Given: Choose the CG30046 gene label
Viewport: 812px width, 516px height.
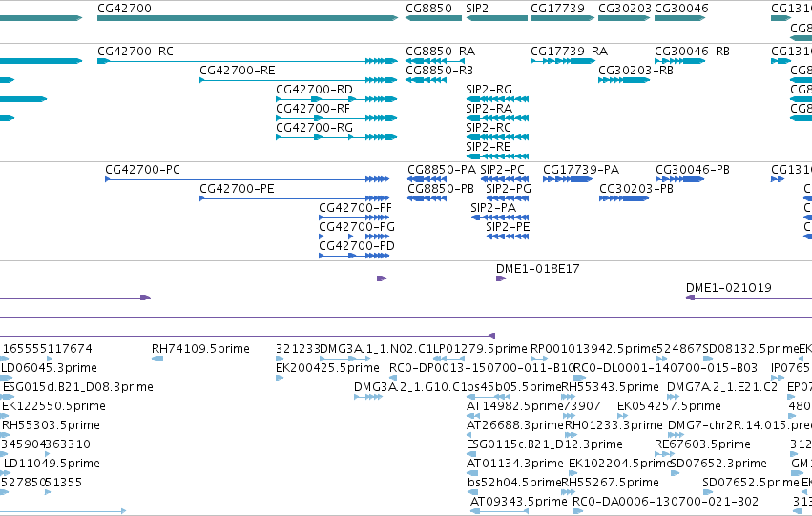Looking at the screenshot, I should coord(681,9).
